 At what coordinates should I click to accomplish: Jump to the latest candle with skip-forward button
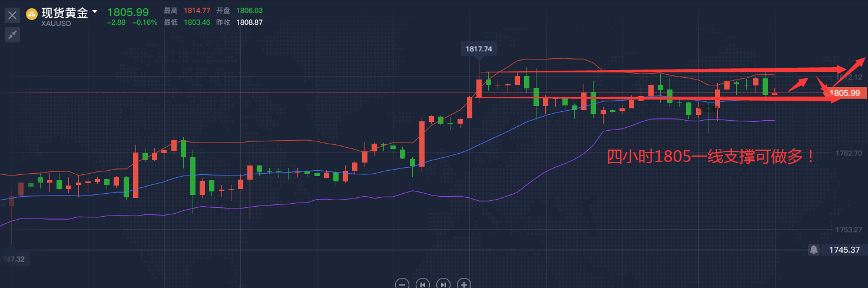pos(443,284)
